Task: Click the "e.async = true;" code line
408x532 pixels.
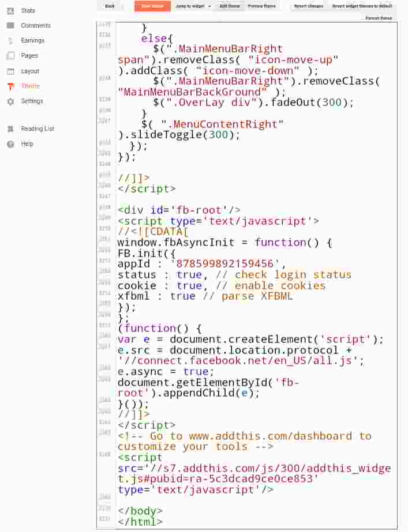Action: click(166, 372)
